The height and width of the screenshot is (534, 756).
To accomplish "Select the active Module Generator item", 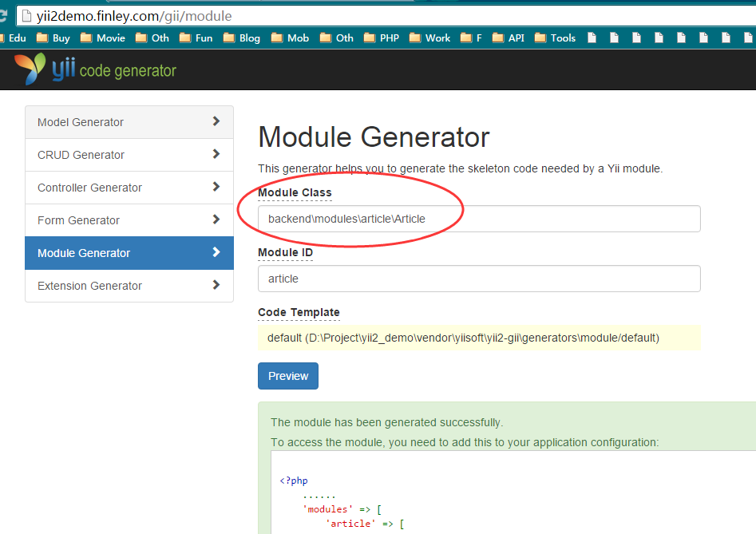I will click(84, 253).
